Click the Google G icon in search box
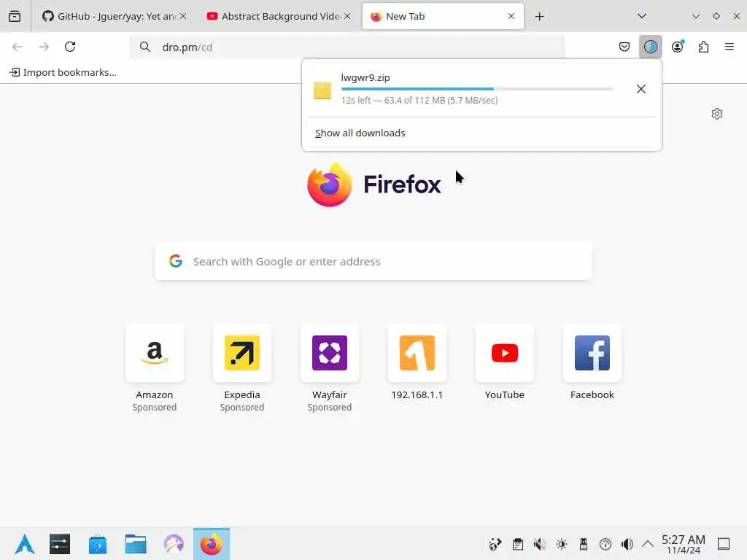 [x=176, y=261]
